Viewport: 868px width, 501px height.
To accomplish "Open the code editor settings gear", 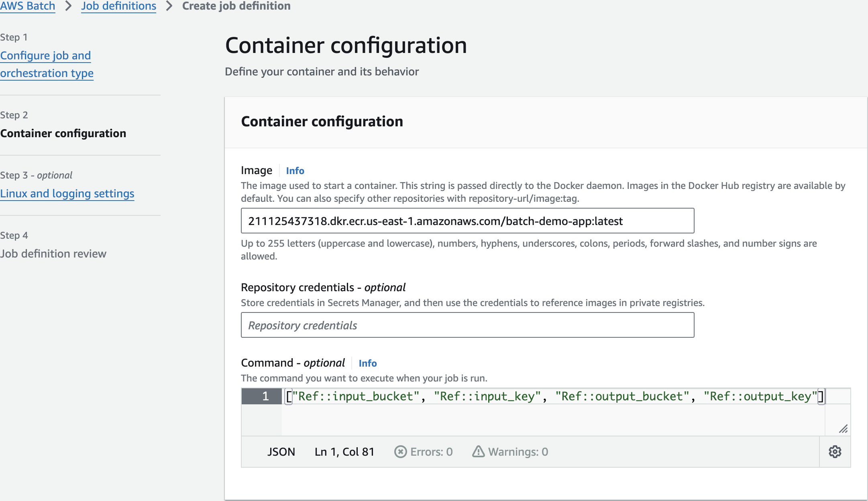I will point(835,452).
